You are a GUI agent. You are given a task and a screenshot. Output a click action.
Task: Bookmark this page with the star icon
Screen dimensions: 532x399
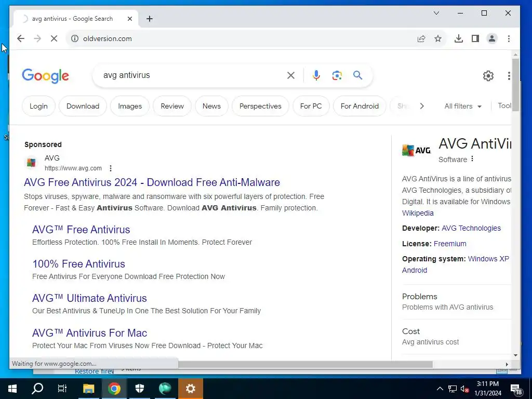pyautogui.click(x=438, y=38)
